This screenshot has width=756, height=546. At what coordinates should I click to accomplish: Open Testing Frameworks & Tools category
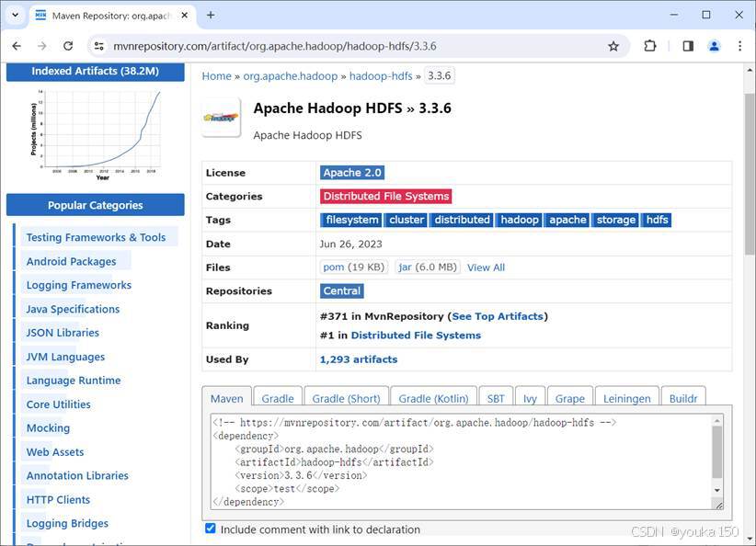coord(96,237)
